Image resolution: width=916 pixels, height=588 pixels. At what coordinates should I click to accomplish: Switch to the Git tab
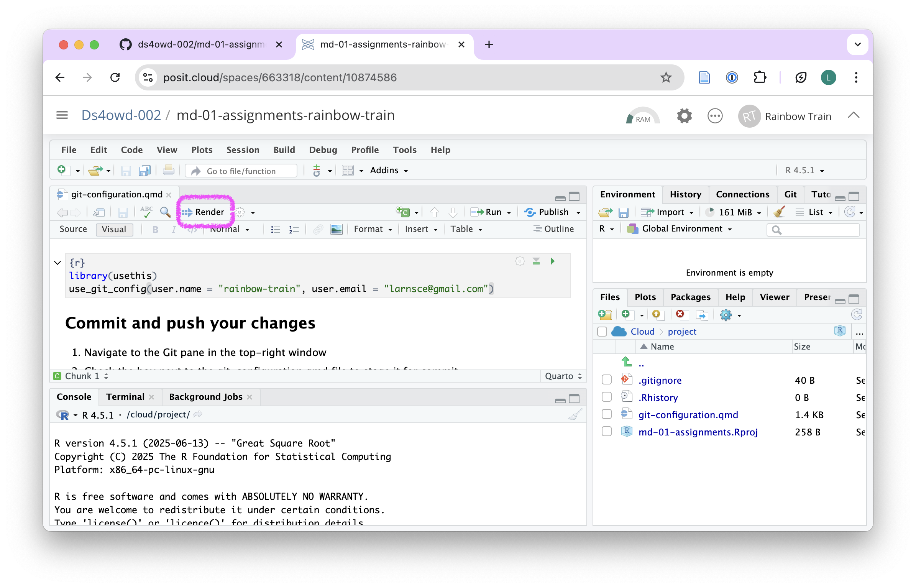[x=790, y=194]
